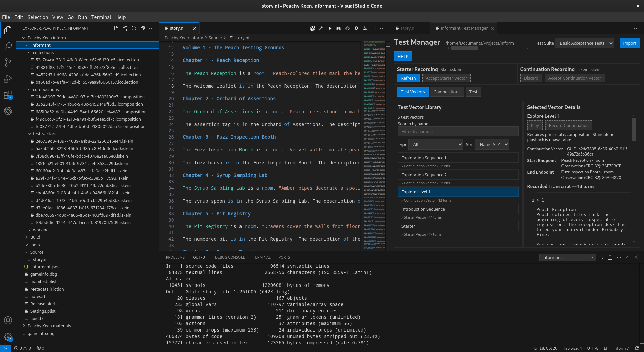This screenshot has width=644, height=352.
Task: Split the editor to the right
Action: (x=374, y=28)
